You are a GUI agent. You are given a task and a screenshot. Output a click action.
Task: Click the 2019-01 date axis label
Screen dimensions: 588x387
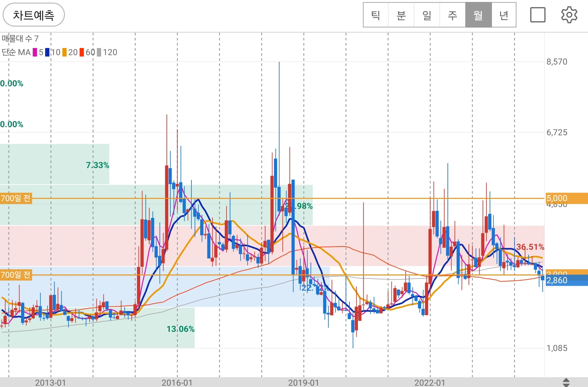click(304, 383)
